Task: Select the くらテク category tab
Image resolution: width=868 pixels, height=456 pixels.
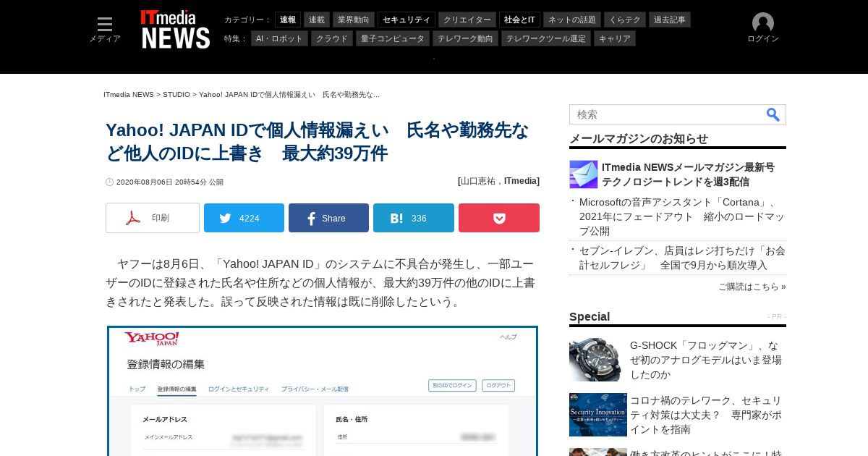Action: [625, 20]
